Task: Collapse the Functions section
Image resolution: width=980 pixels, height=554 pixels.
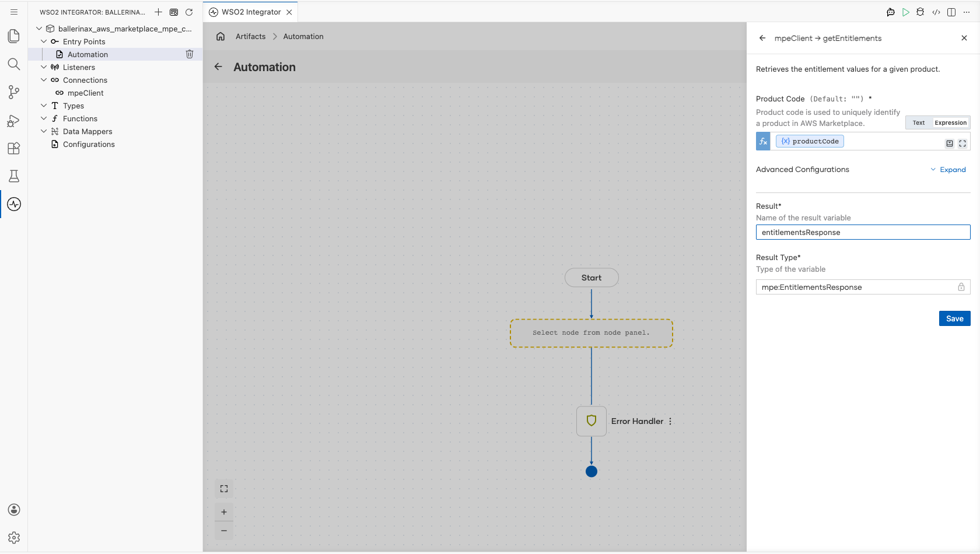Action: [44, 118]
